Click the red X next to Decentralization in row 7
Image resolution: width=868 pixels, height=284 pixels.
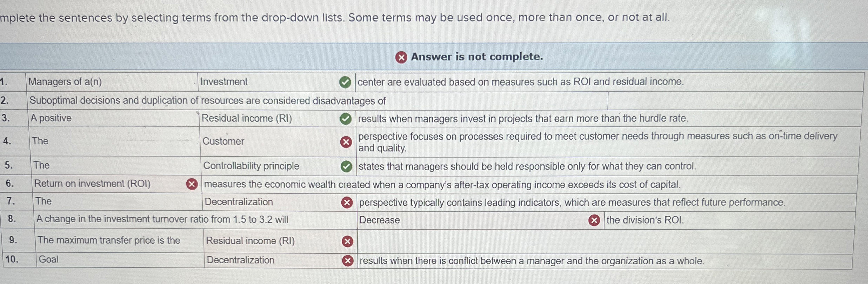[347, 202]
